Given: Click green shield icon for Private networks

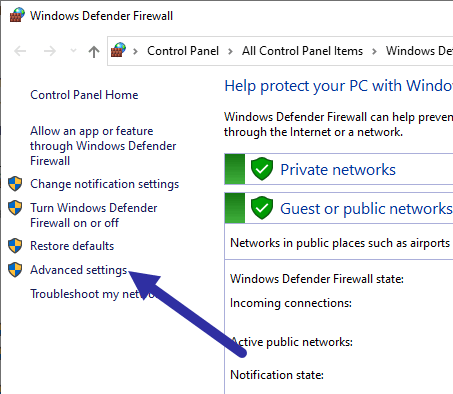Looking at the screenshot, I should coord(262,169).
